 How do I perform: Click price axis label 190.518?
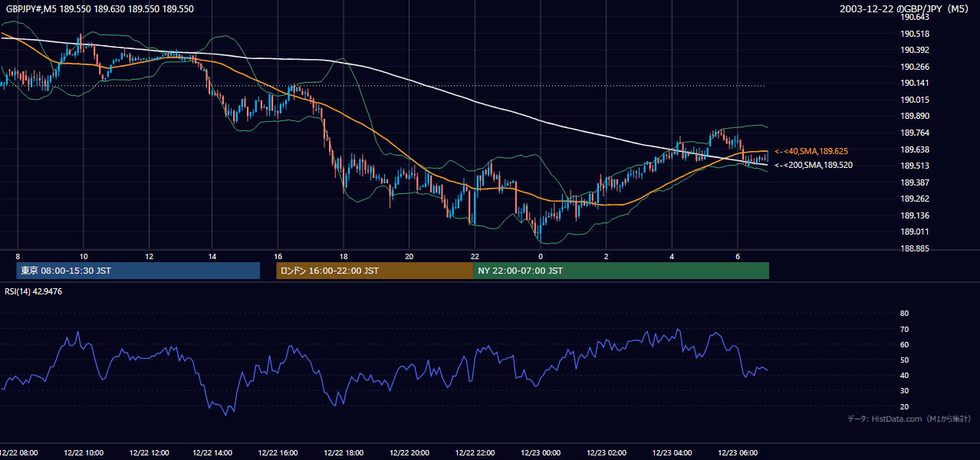915,34
